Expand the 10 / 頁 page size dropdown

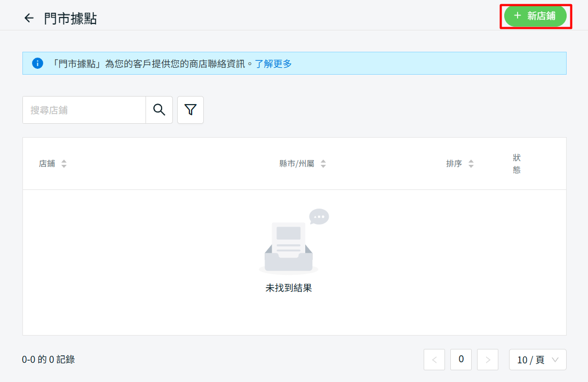coord(537,360)
